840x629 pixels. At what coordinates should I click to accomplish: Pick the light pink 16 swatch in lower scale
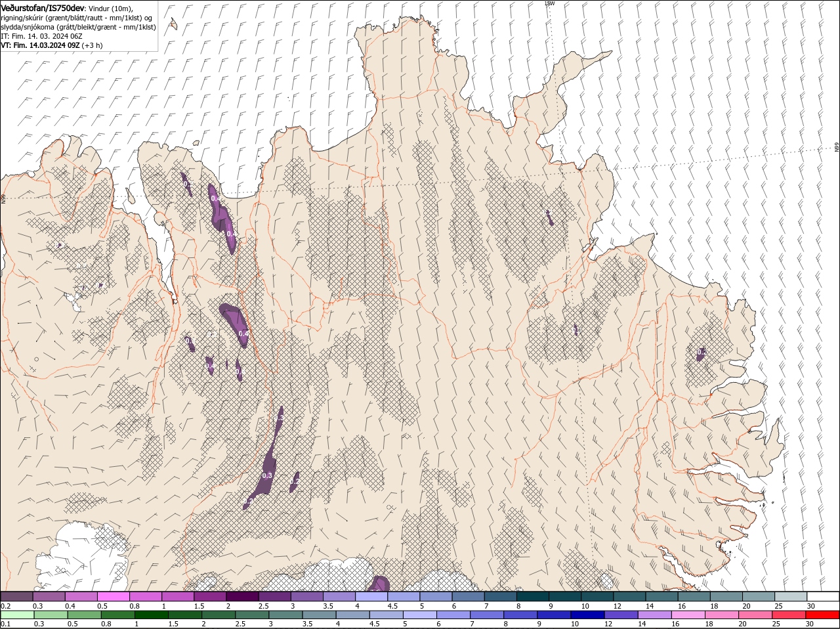[x=688, y=615]
